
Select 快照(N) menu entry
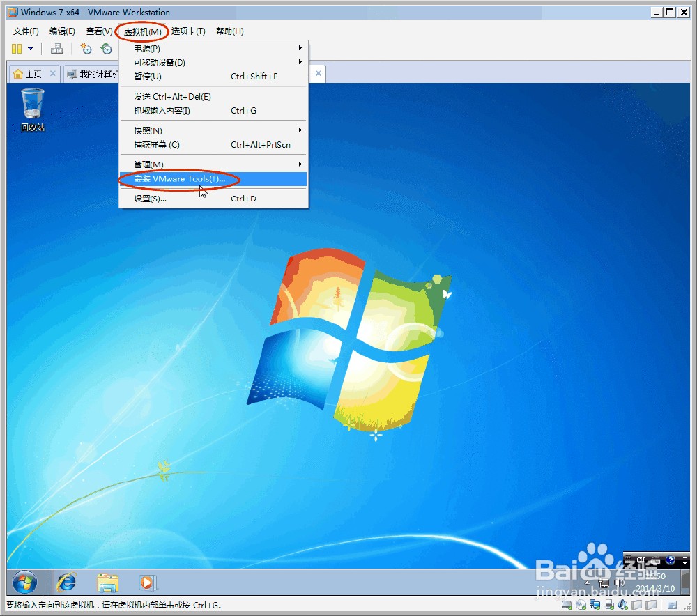pyautogui.click(x=213, y=130)
